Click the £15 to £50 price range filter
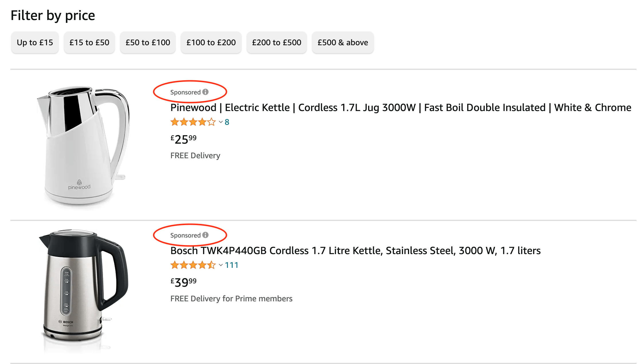Image resolution: width=644 pixels, height=364 pixels. pos(88,42)
